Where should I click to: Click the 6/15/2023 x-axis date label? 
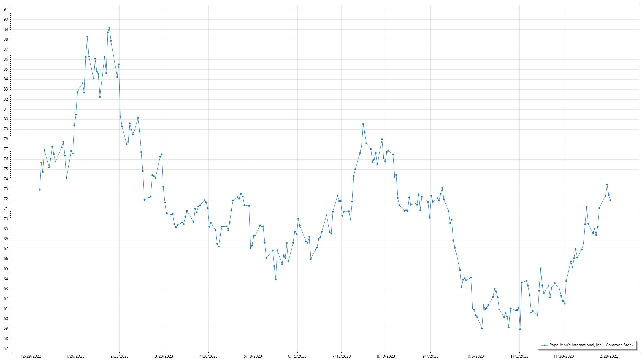point(297,356)
